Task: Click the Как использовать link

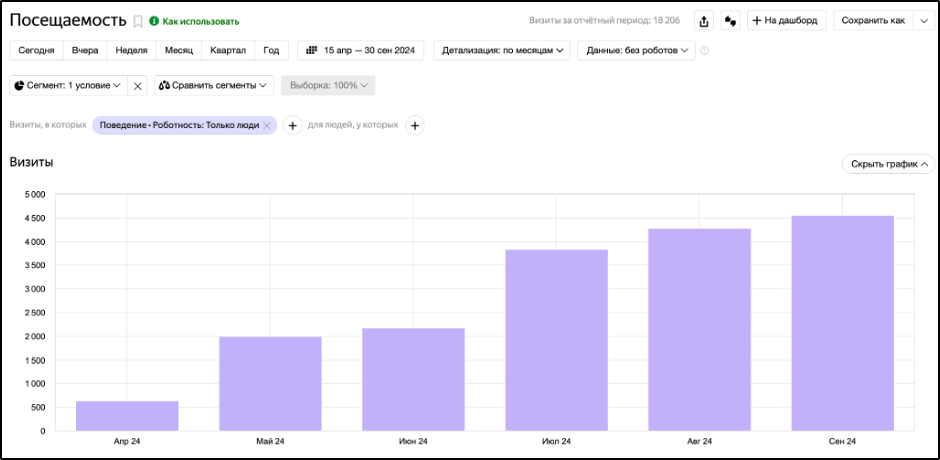Action: click(200, 21)
